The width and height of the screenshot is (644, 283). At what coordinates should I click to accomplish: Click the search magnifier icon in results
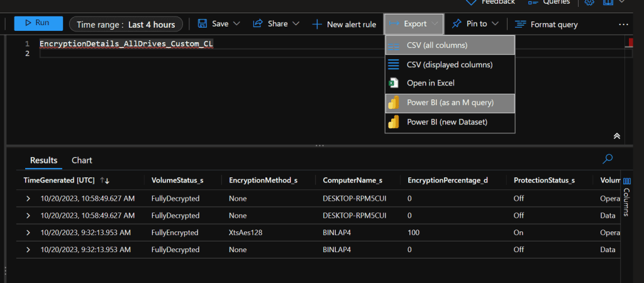pos(608,159)
